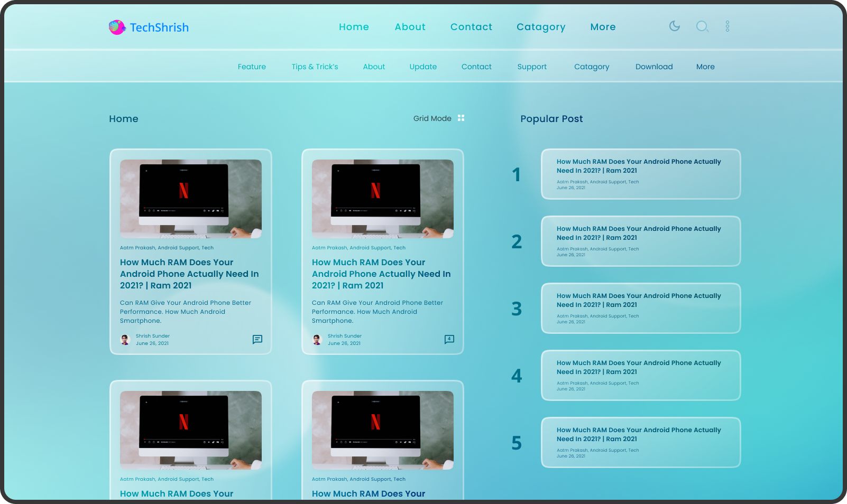Open fourth post card thumbnail image

383,430
